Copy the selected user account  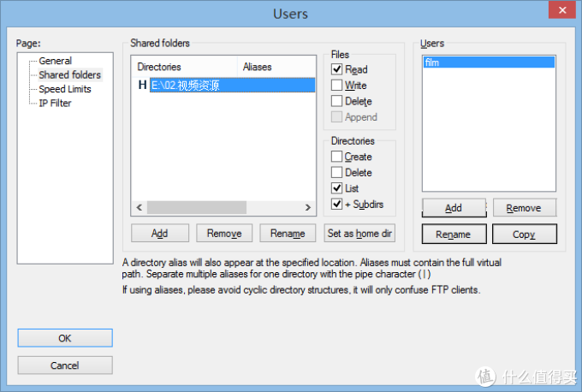click(524, 235)
